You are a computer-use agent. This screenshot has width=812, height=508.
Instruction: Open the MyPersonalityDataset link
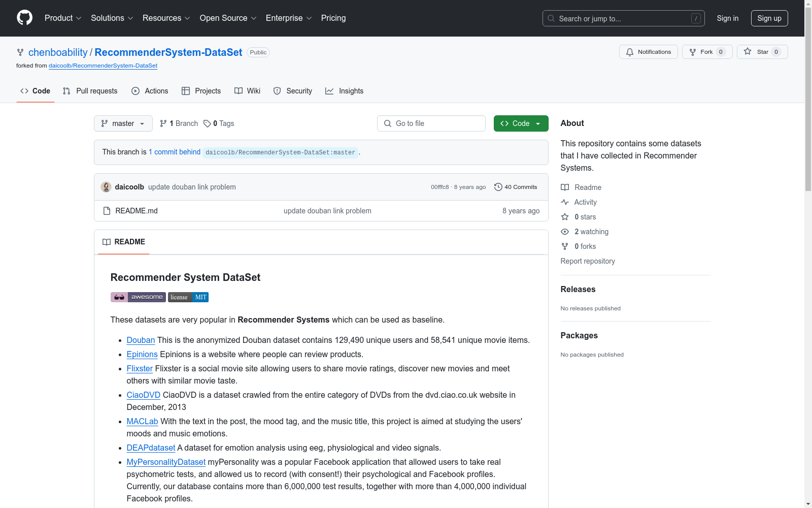[166, 462]
